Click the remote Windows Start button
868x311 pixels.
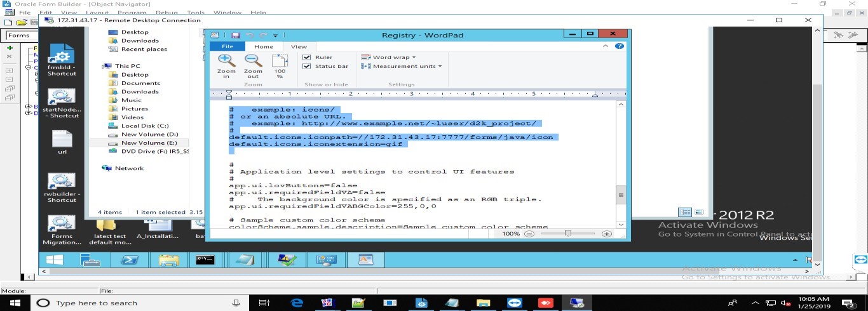coord(55,260)
